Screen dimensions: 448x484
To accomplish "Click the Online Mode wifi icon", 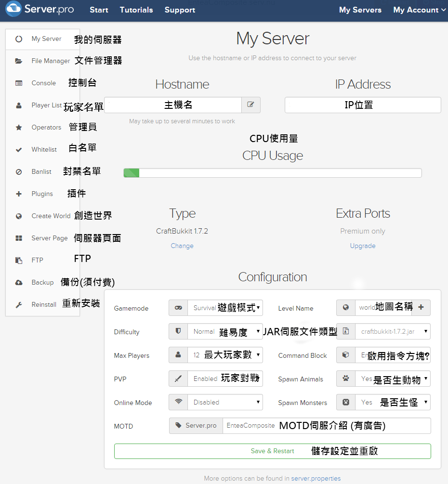I will tap(178, 402).
